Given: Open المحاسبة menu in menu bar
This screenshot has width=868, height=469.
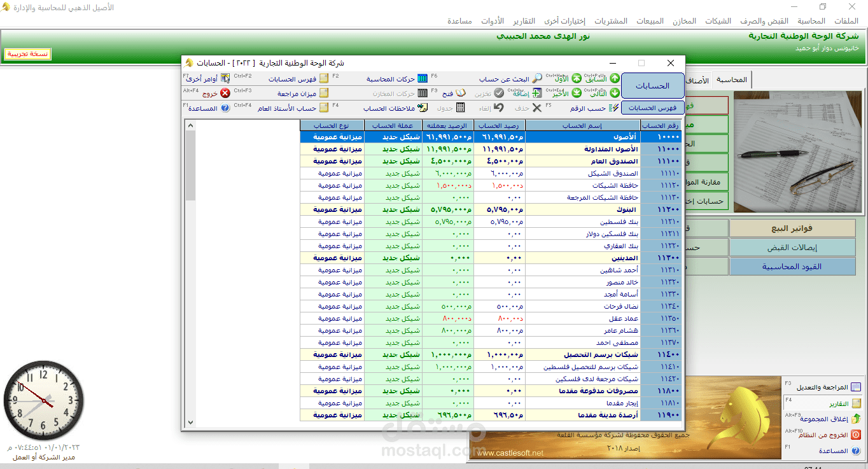Looking at the screenshot, I should (x=811, y=21).
